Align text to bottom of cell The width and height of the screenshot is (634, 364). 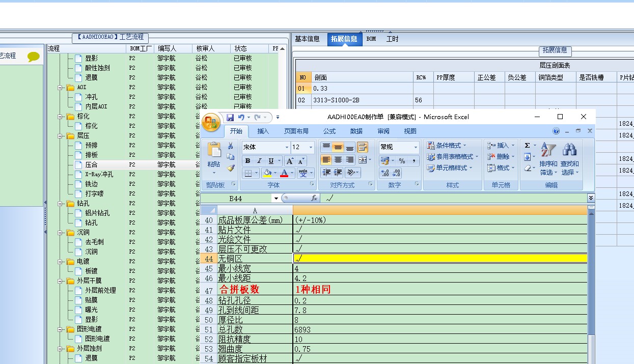coord(350,147)
